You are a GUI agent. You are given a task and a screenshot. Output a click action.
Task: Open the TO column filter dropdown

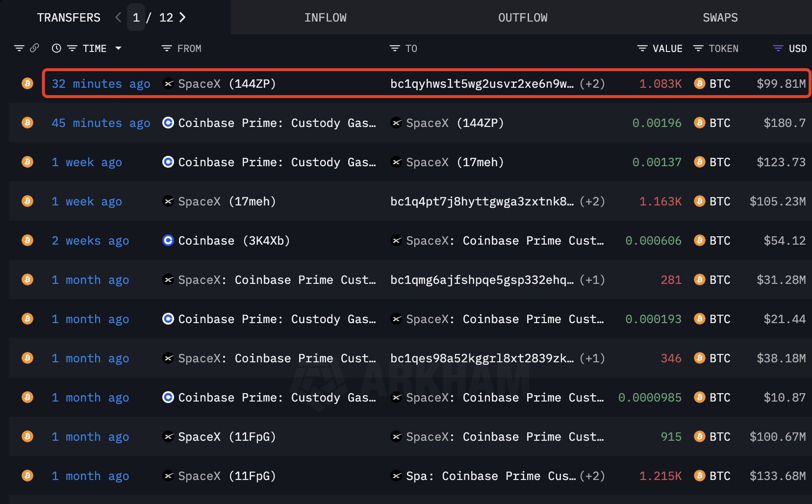tap(394, 48)
